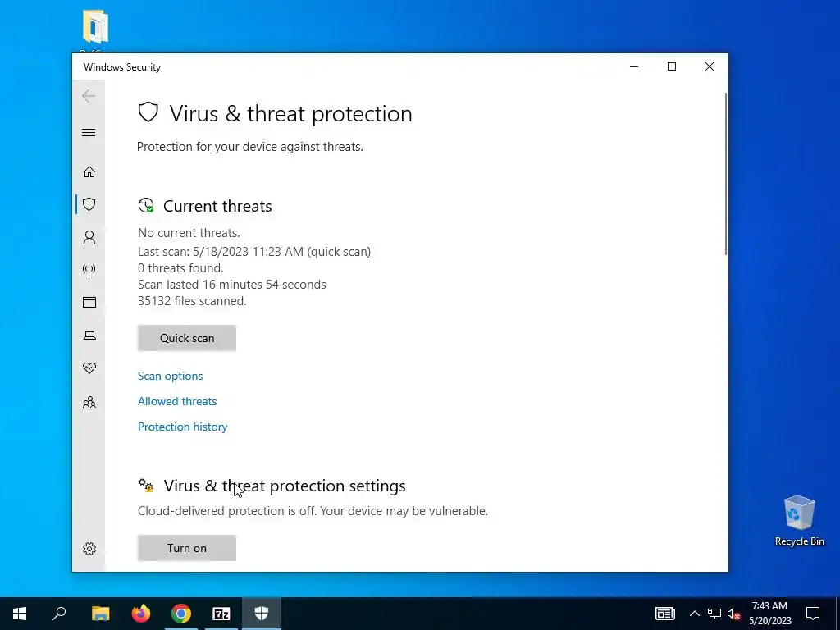Viewport: 840px width, 630px height.
Task: Click the Current threats clock icon
Action: tap(146, 206)
